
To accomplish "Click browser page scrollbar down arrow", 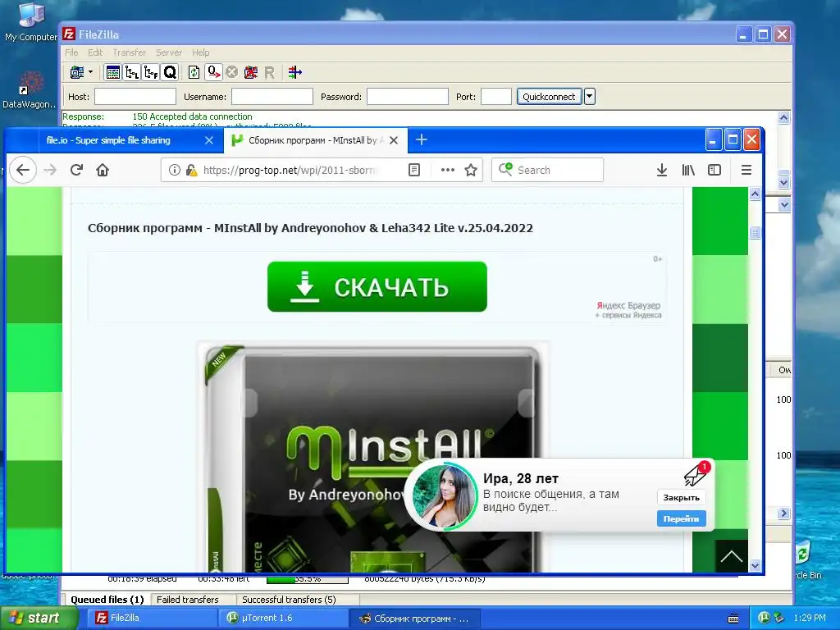I will (x=756, y=566).
